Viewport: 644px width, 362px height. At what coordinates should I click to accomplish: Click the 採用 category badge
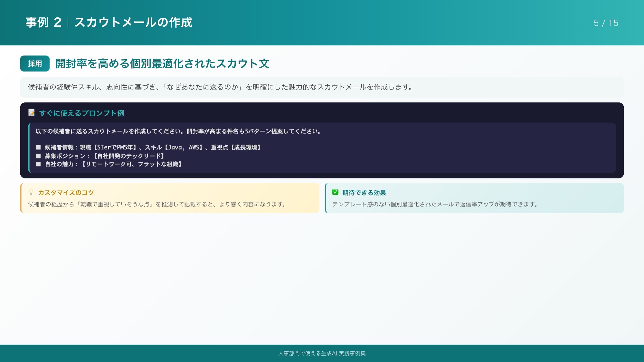click(35, 63)
